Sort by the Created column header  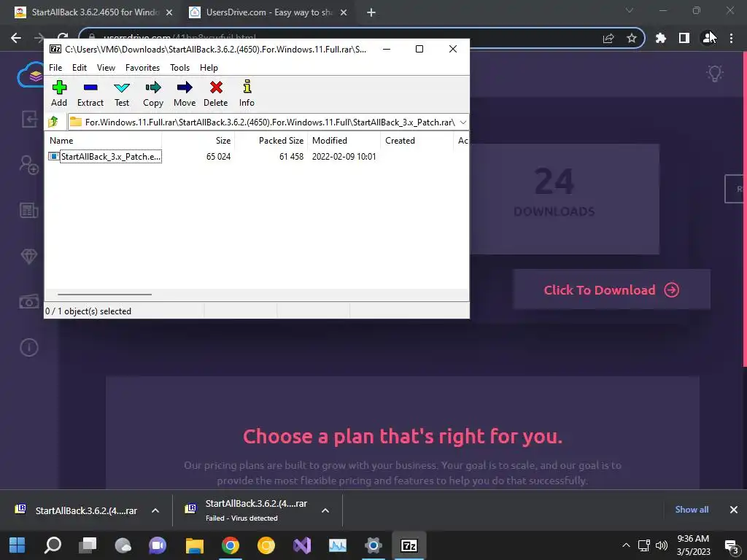tap(417, 141)
